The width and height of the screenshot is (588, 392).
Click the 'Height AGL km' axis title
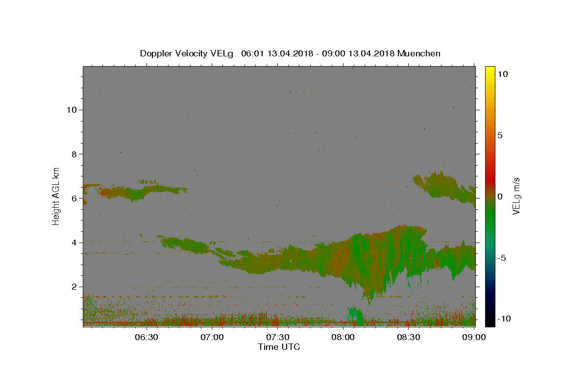click(x=56, y=196)
